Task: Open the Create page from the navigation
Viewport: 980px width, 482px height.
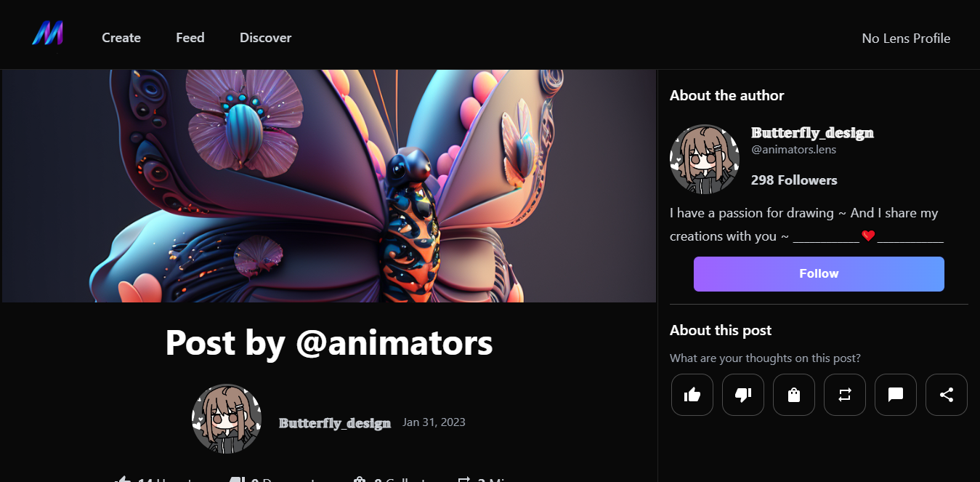Action: [x=121, y=38]
